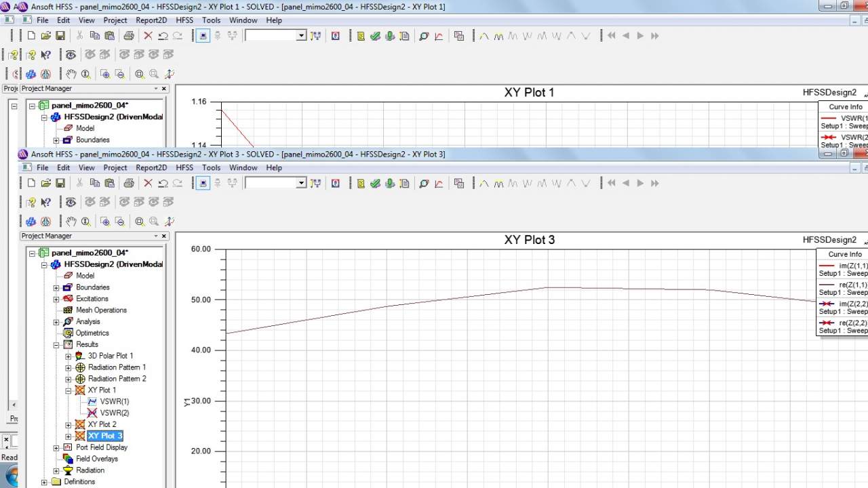Viewport: 868px width, 488px height.
Task: Click Save icon in XY Plot 1 window
Action: tap(60, 35)
